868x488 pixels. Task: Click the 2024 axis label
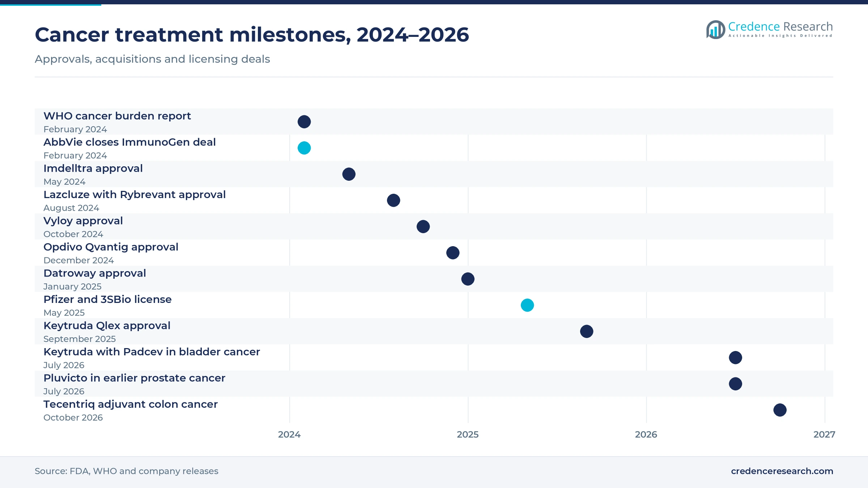point(289,435)
